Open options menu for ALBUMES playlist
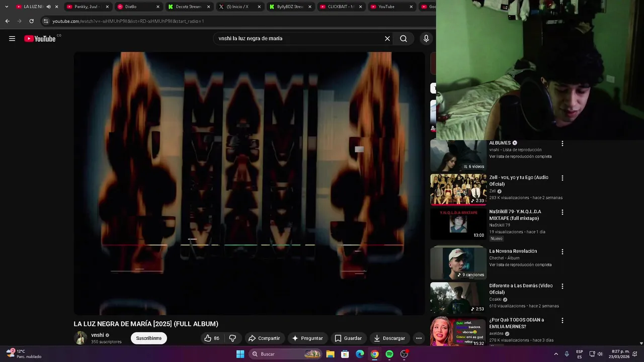This screenshot has height=362, width=644. (x=562, y=144)
